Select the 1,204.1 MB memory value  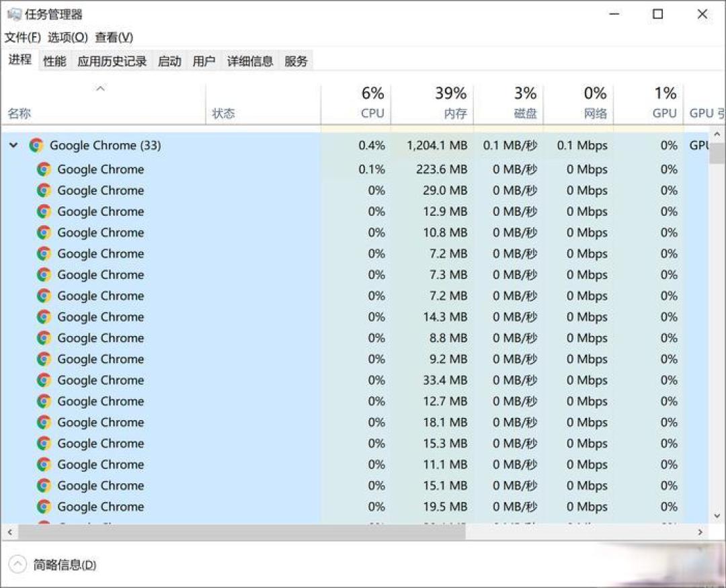437,145
